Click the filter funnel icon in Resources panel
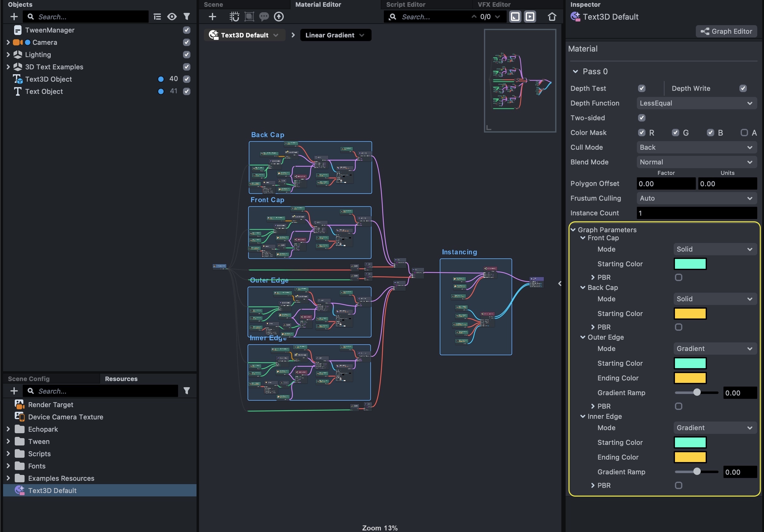Screen dimensions: 764x532 click(x=187, y=391)
